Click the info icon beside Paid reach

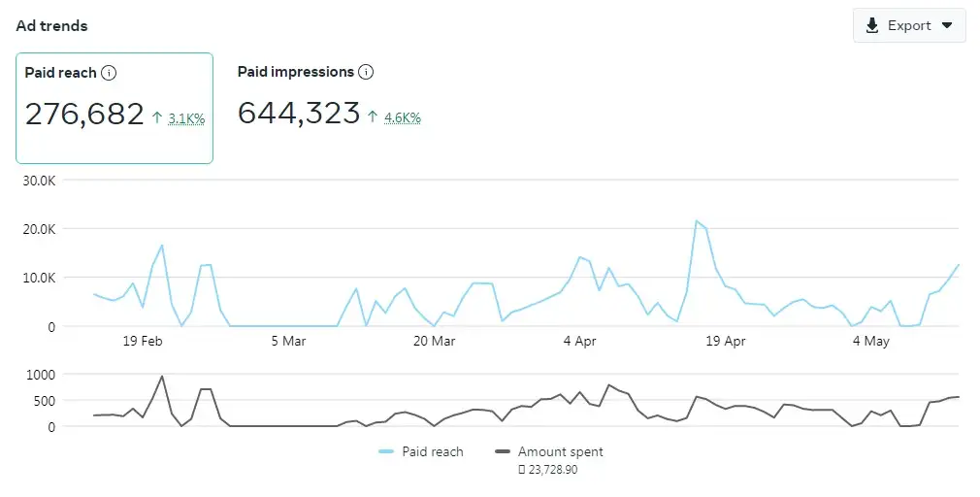point(109,73)
